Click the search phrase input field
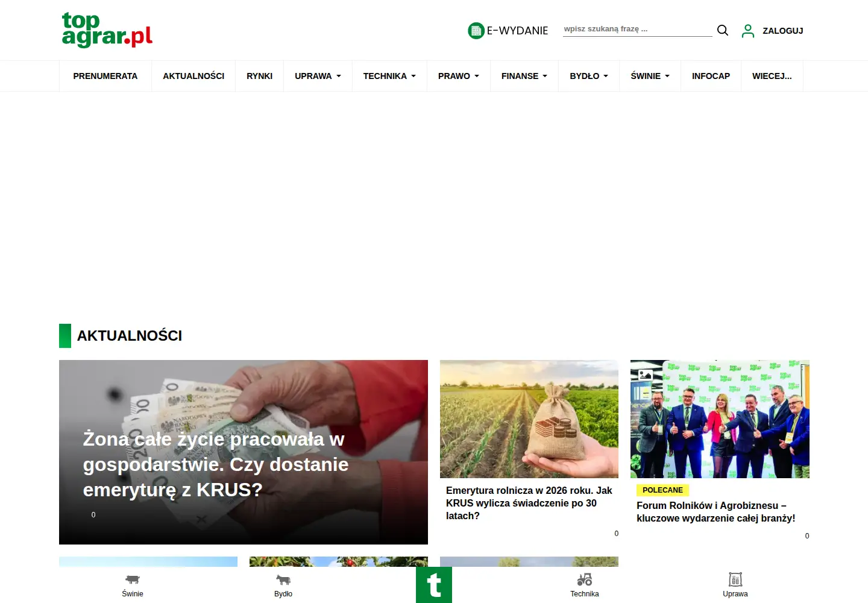 click(x=638, y=29)
